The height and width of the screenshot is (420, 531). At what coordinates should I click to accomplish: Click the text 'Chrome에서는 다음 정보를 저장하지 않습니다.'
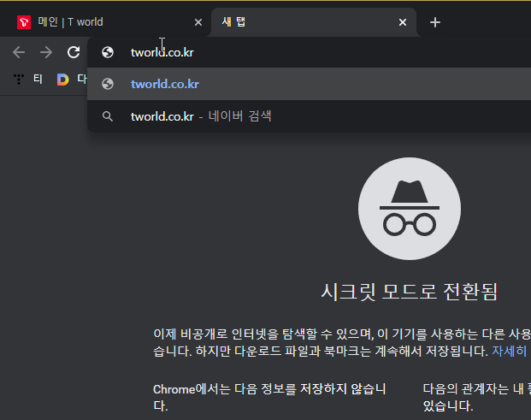[269, 397]
